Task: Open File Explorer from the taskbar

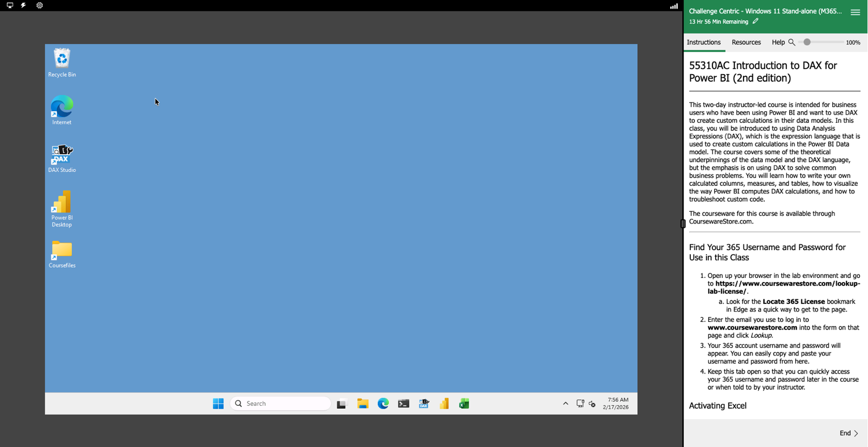Action: (x=363, y=404)
